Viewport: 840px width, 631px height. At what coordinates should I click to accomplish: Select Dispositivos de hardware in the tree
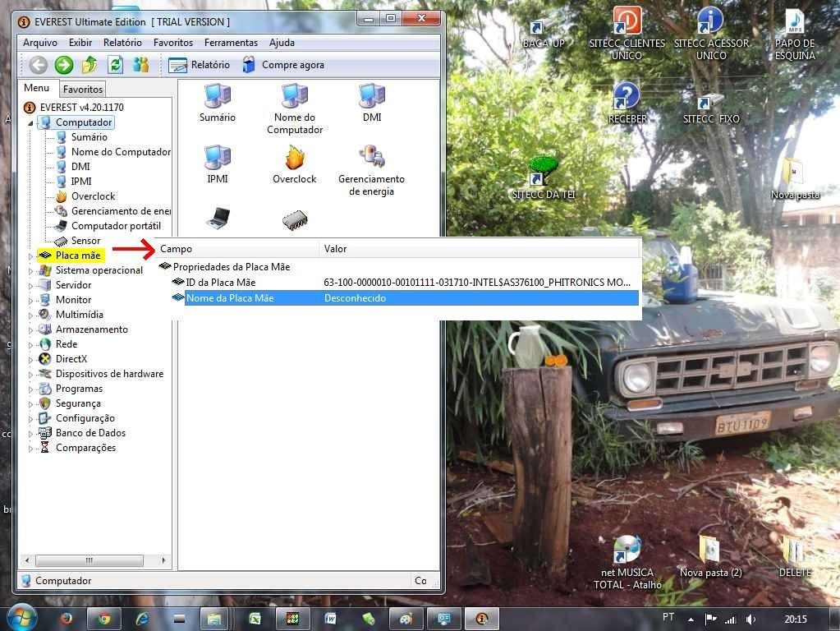click(109, 374)
